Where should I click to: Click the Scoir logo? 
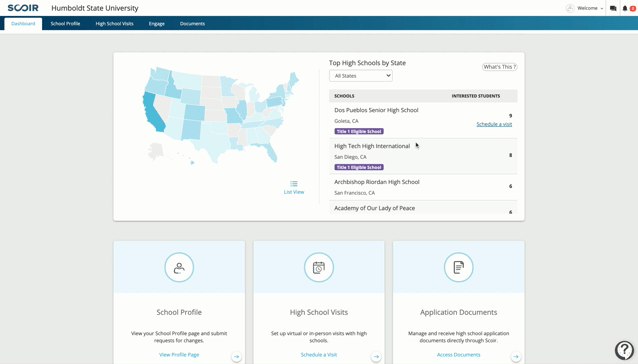tap(23, 8)
